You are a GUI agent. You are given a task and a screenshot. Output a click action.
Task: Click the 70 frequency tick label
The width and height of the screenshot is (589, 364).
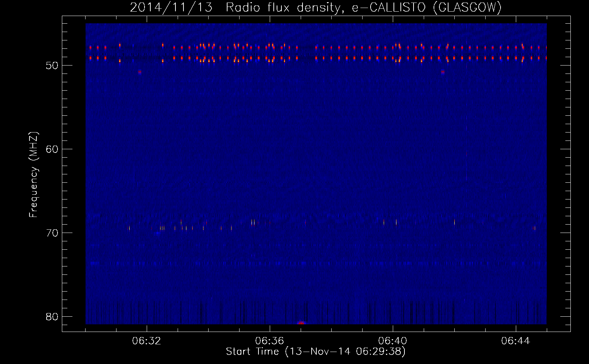[52, 233]
